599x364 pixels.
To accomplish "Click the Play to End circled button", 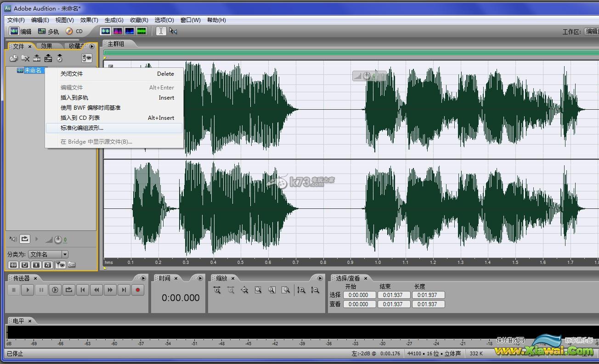I will coord(55,290).
